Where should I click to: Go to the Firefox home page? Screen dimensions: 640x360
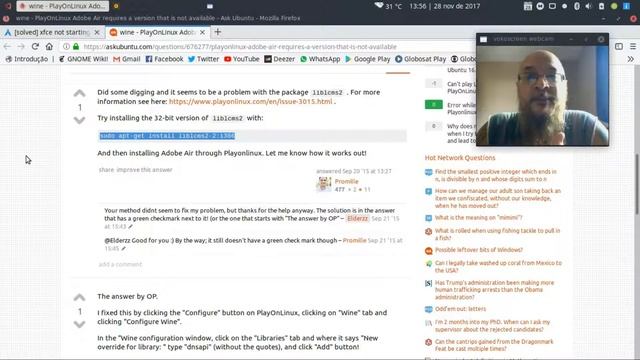point(49,47)
